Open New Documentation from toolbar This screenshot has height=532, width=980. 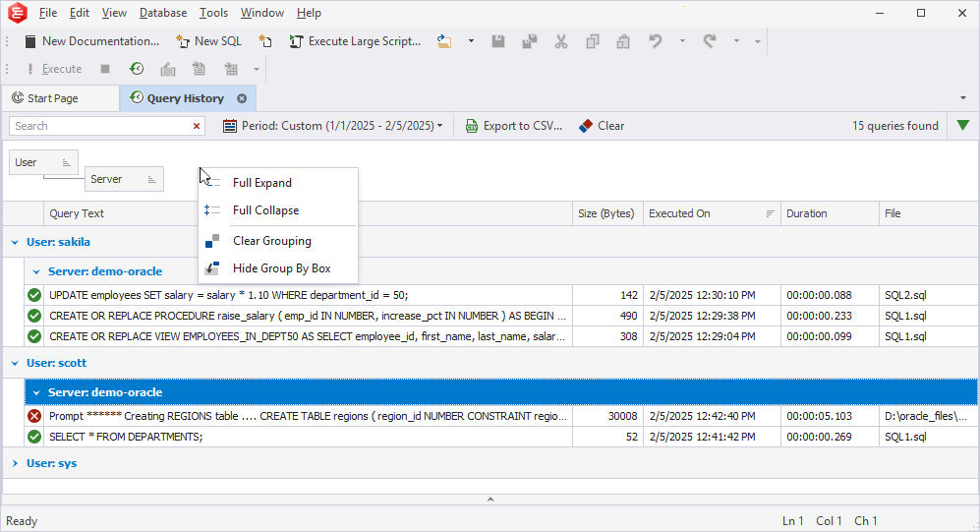pos(91,41)
